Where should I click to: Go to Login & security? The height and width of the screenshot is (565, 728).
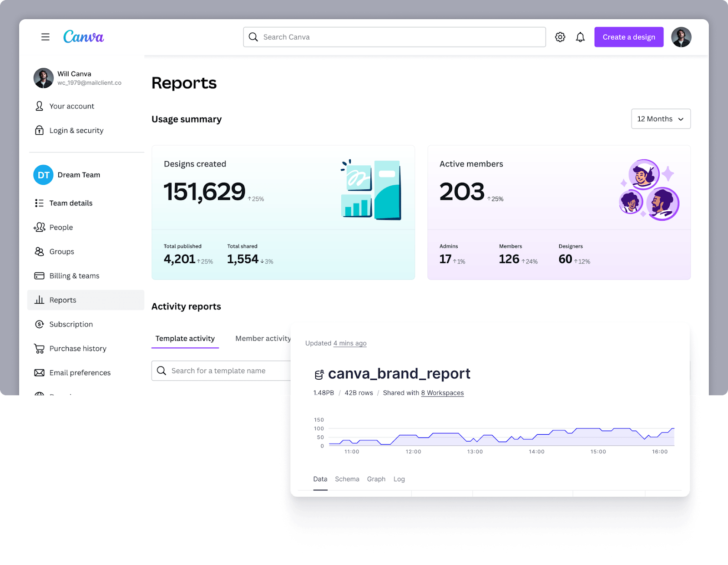[x=76, y=130]
